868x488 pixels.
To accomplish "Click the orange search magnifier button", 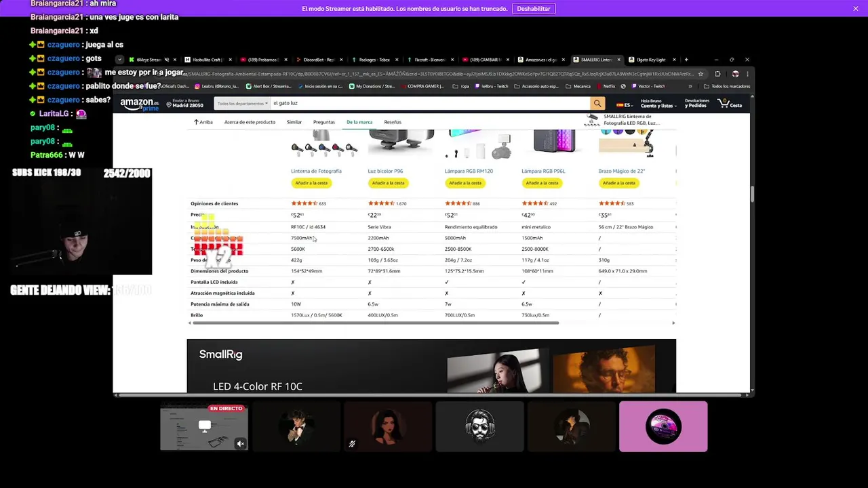I will tap(597, 103).
